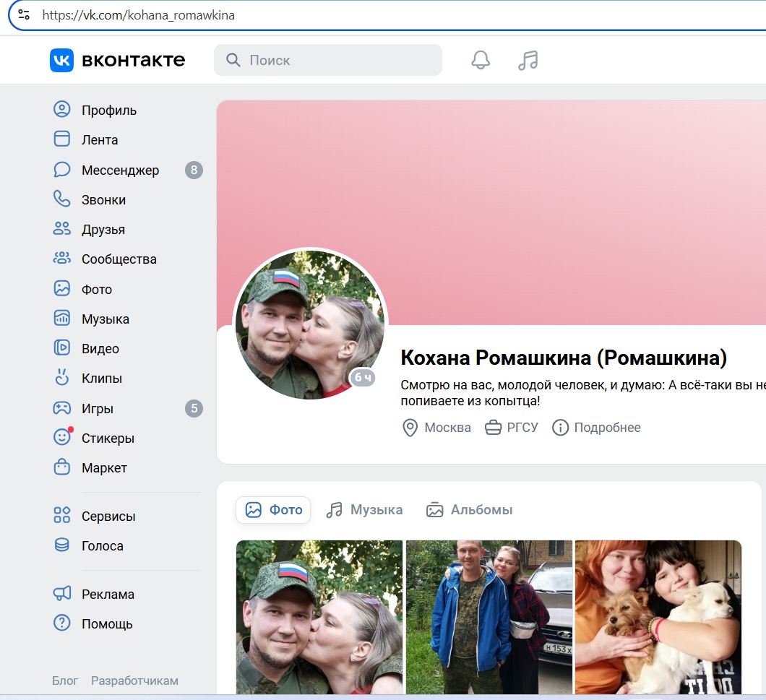The image size is (766, 700).
Task: Expand the Подробнее profile details
Action: tap(597, 427)
